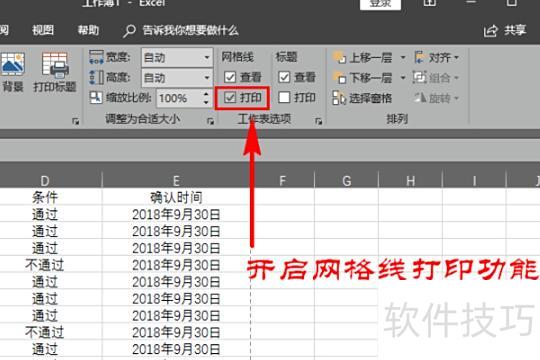Click the Sign in (登录) button
The height and width of the screenshot is (360, 540).
coord(380,4)
